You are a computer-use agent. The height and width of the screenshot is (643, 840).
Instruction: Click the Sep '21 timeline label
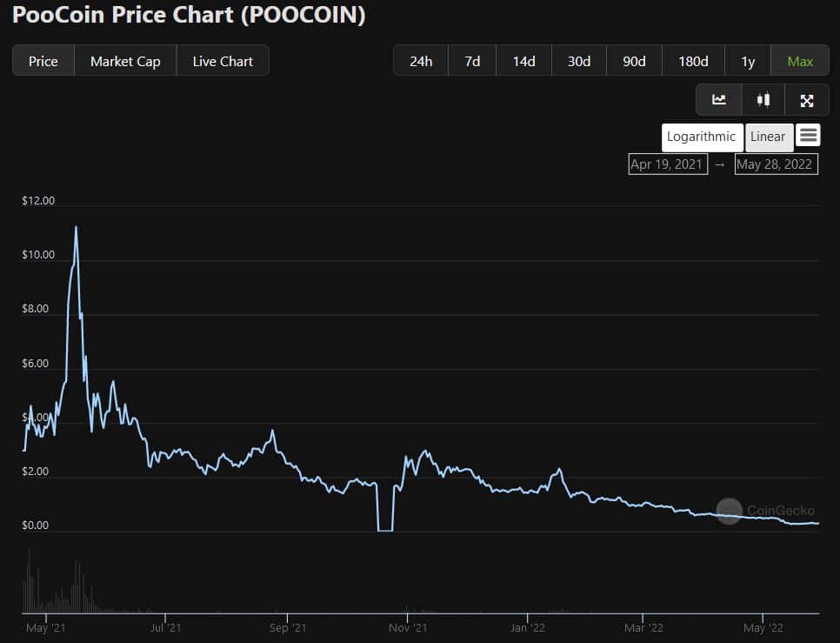coord(288,627)
